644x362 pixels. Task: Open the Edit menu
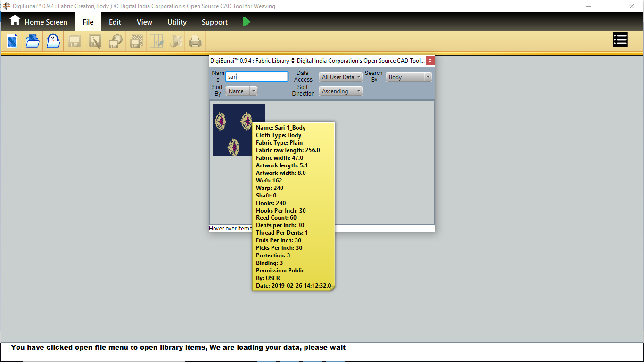(115, 22)
